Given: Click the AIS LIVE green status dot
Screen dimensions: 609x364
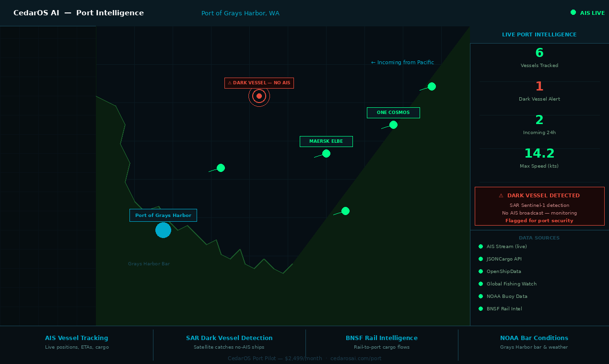Looking at the screenshot, I should click(573, 12).
